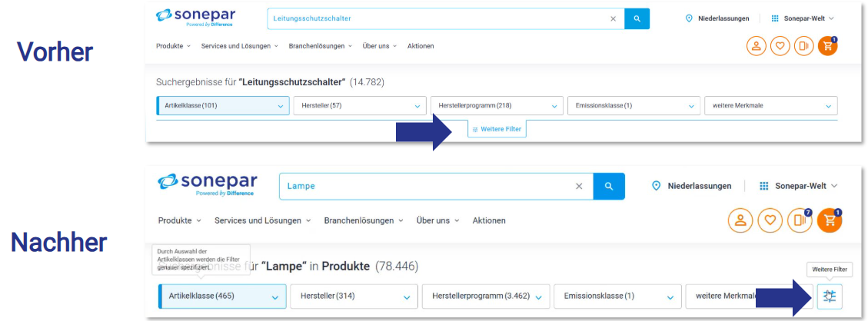Expand Emissionsklasse (1) in the Leitungsschutzschalter results
The height and width of the screenshot is (321, 868).
634,105
